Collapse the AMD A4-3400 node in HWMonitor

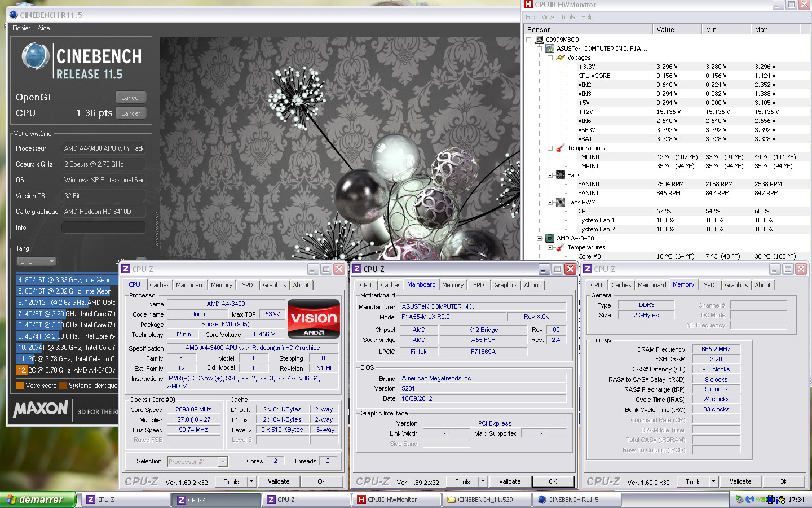tap(539, 238)
